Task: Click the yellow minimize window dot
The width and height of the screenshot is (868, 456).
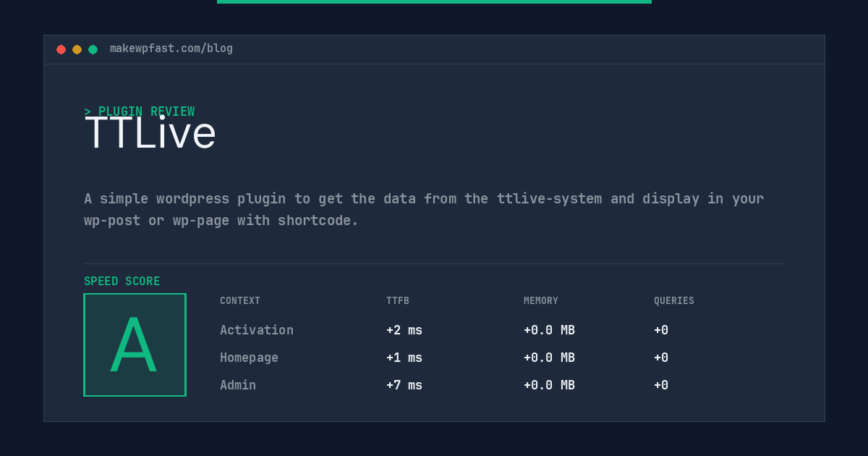Action: click(x=77, y=49)
